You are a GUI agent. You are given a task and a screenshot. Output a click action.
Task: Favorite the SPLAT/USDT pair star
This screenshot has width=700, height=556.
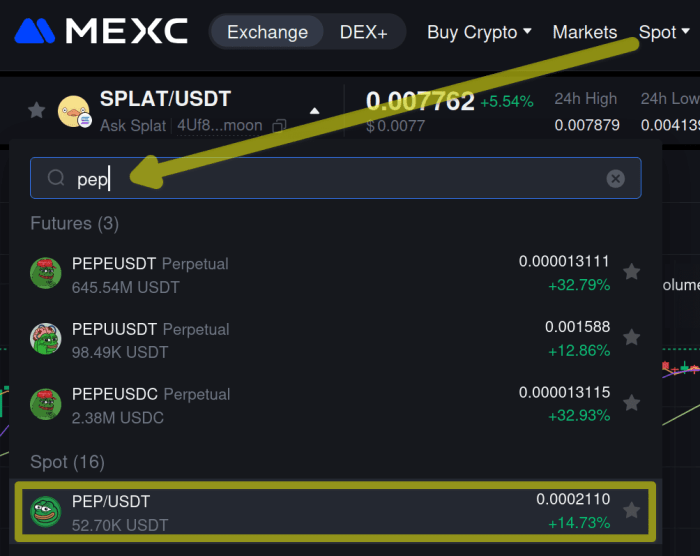36,110
